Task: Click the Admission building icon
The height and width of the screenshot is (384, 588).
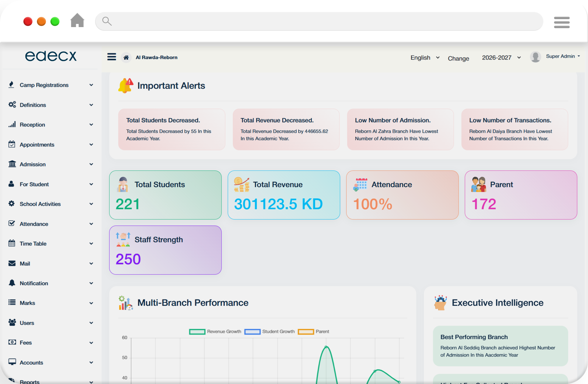Action: point(12,164)
